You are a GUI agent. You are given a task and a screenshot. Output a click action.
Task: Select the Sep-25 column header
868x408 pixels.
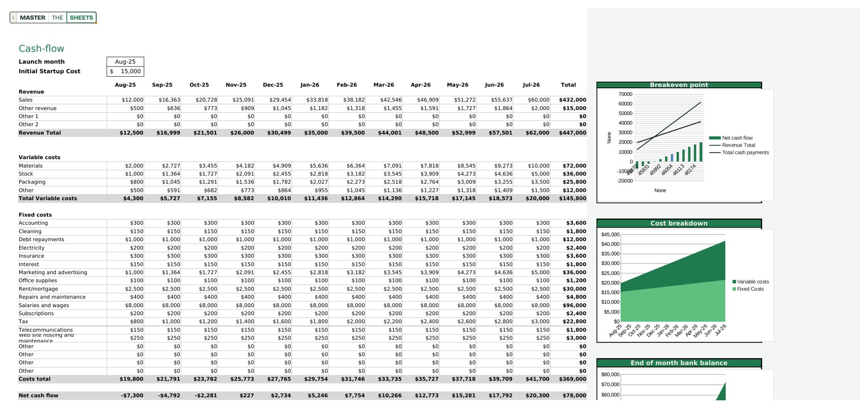162,85
